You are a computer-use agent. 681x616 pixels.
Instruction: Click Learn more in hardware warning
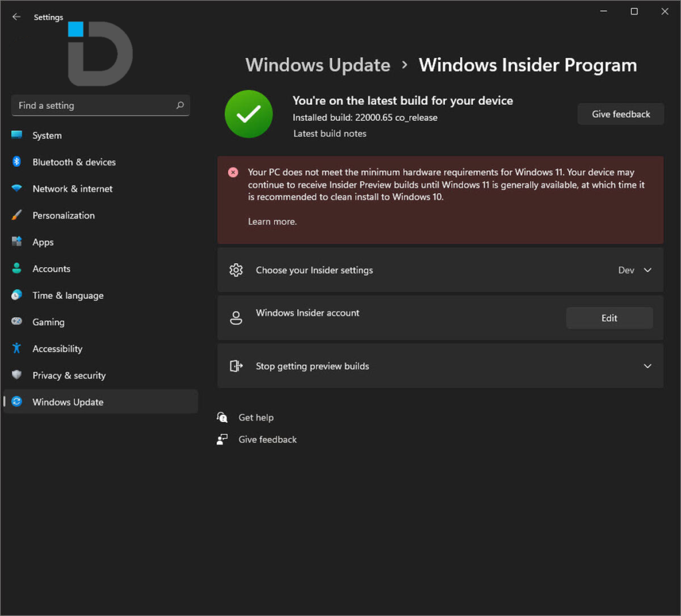tap(272, 221)
